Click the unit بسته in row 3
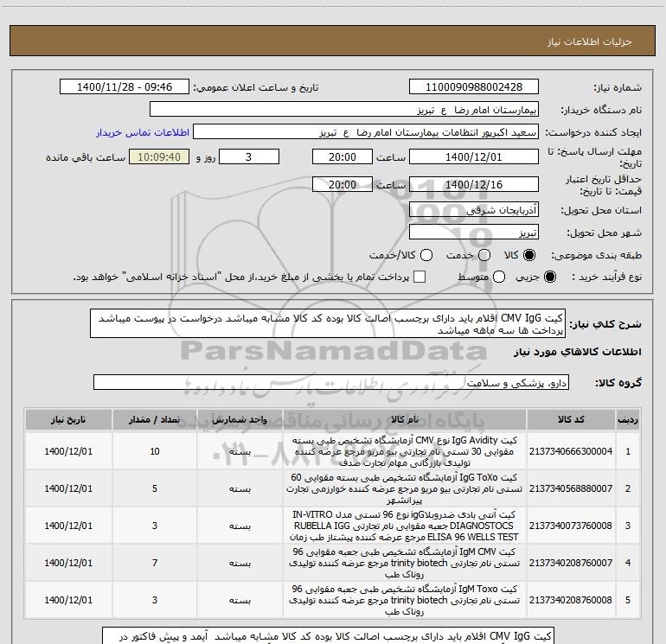666x644 pixels. click(x=240, y=526)
